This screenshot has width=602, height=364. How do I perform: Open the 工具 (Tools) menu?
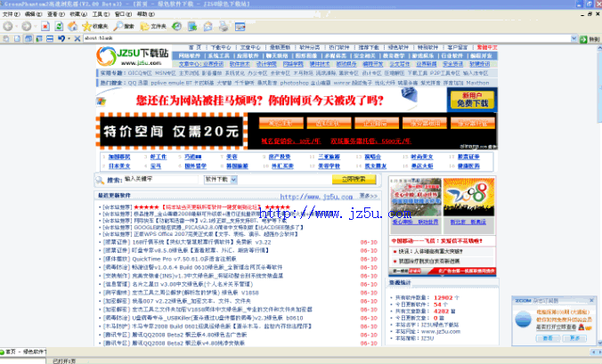[101, 14]
